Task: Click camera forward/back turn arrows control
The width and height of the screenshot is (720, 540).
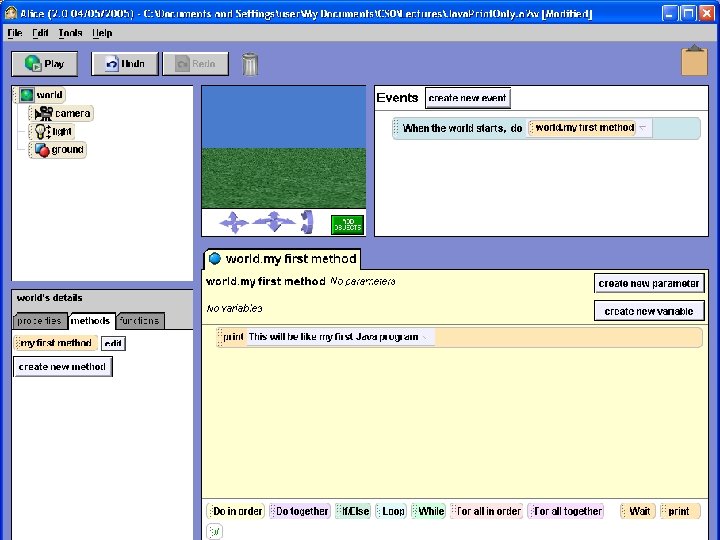Action: tap(274, 222)
